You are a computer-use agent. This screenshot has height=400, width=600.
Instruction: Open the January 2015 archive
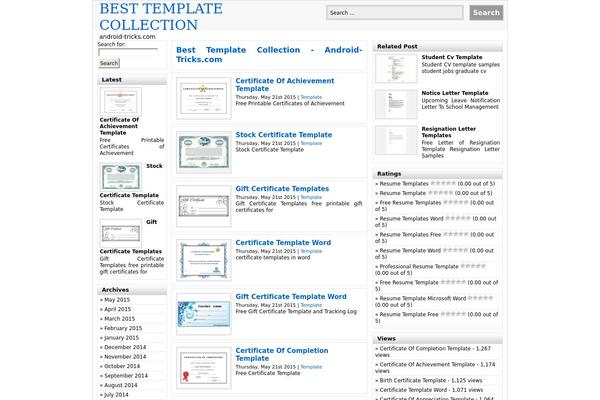[x=121, y=338]
